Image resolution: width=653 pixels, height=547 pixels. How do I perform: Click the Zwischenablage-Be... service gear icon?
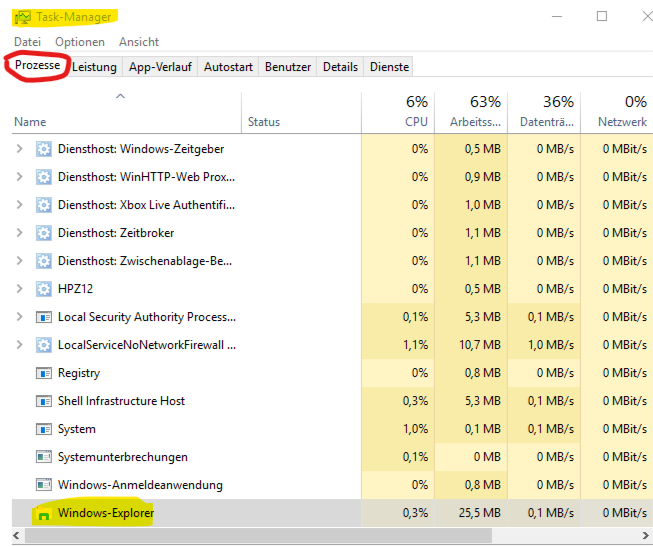pos(43,261)
